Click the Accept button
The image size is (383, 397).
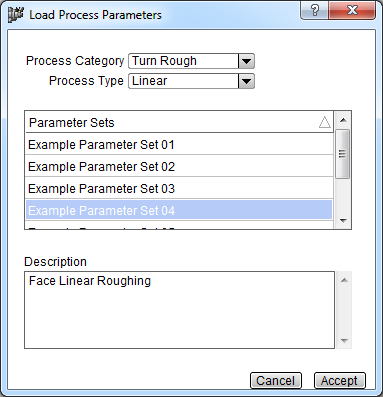339,381
